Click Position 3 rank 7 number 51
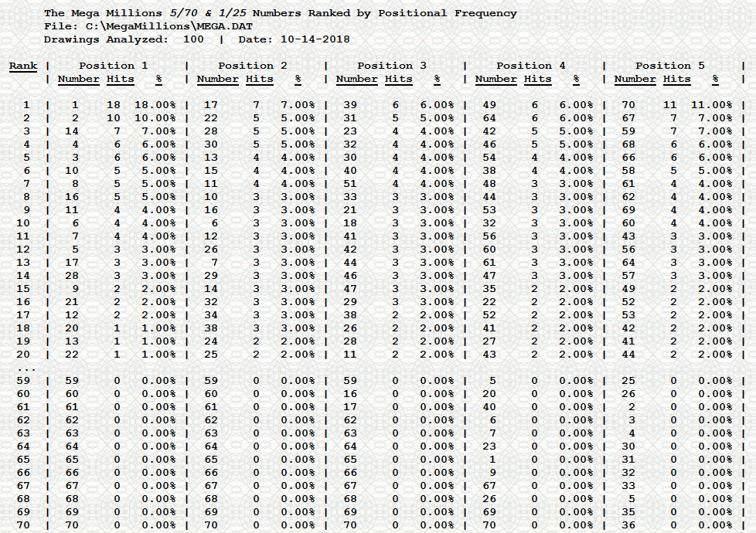 [x=350, y=184]
